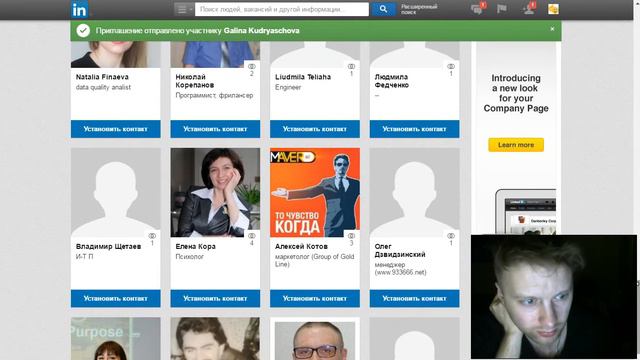Open the advanced search link (Расширенный поиск)
Screen dimensions: 640x360
pyautogui.click(x=419, y=9)
